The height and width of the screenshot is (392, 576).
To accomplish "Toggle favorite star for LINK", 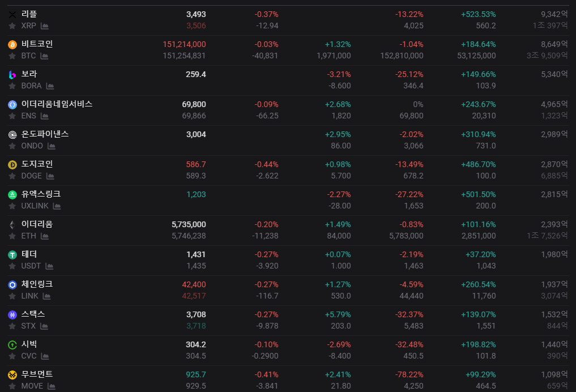I will [12, 296].
